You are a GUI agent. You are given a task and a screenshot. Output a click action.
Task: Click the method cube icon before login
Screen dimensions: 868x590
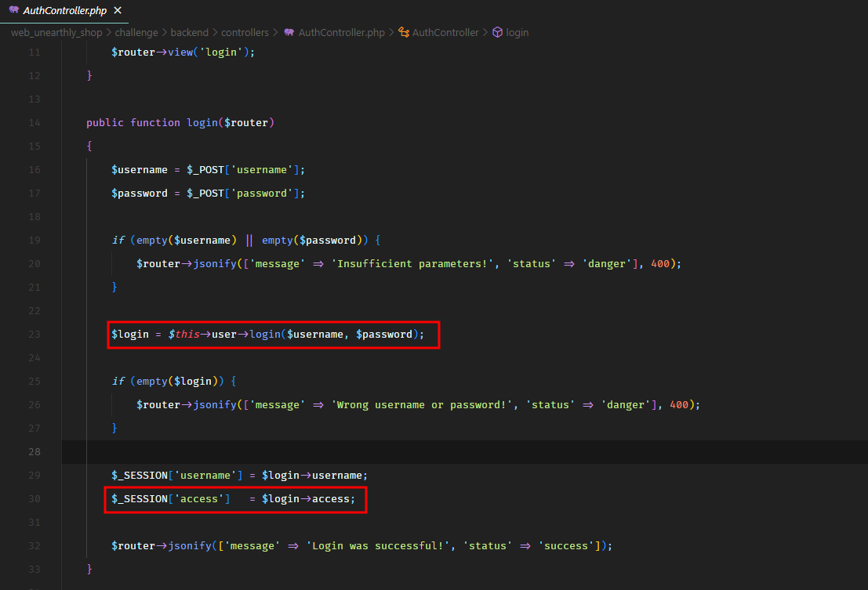[497, 32]
